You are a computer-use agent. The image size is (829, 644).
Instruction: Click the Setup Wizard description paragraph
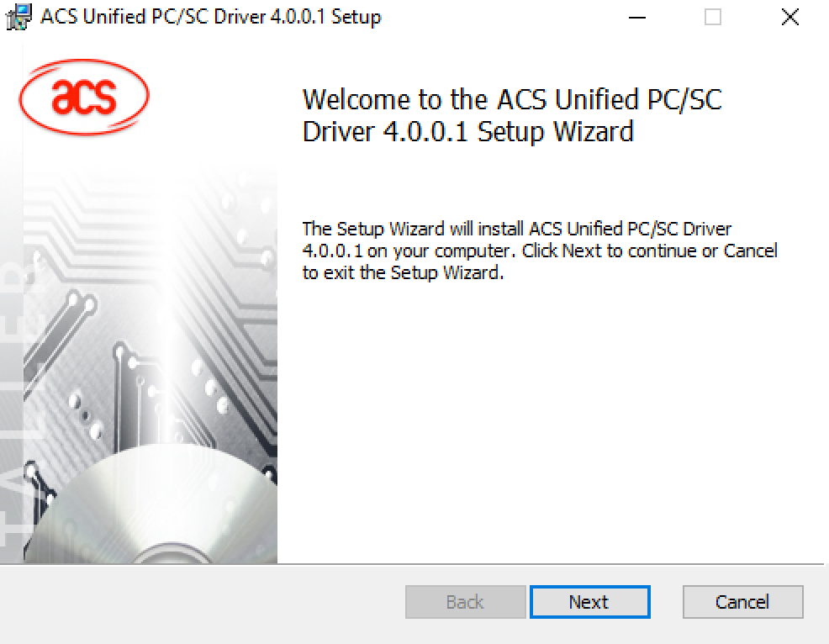point(540,251)
